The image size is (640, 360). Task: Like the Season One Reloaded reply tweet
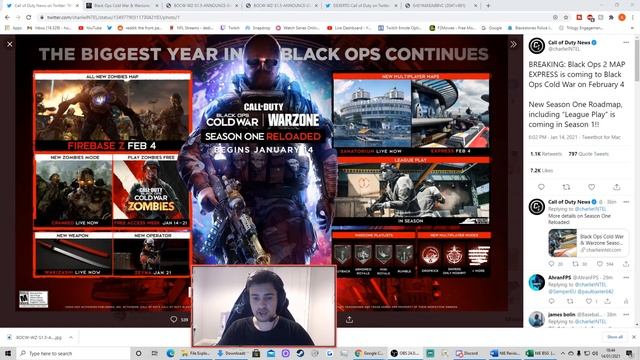tap(600, 264)
